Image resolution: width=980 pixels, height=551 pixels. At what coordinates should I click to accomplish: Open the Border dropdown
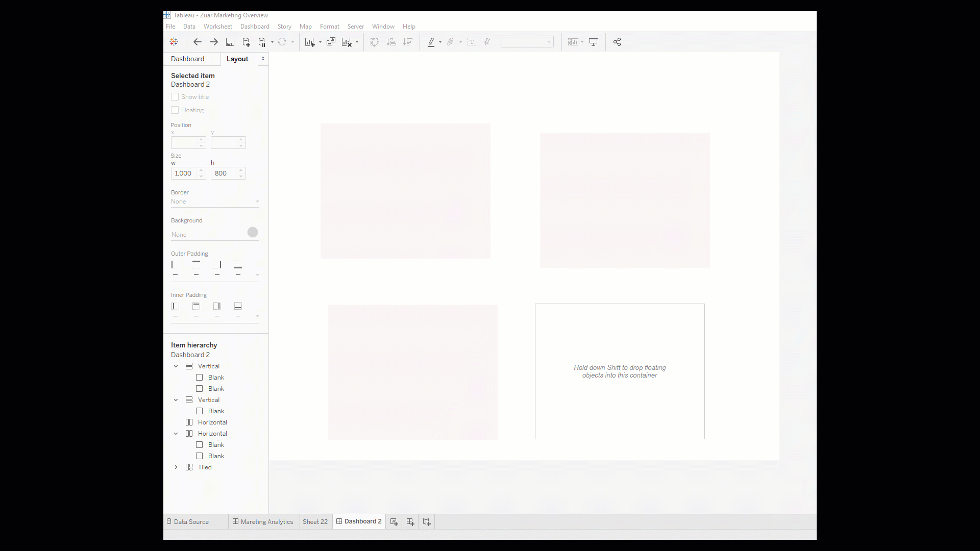215,202
